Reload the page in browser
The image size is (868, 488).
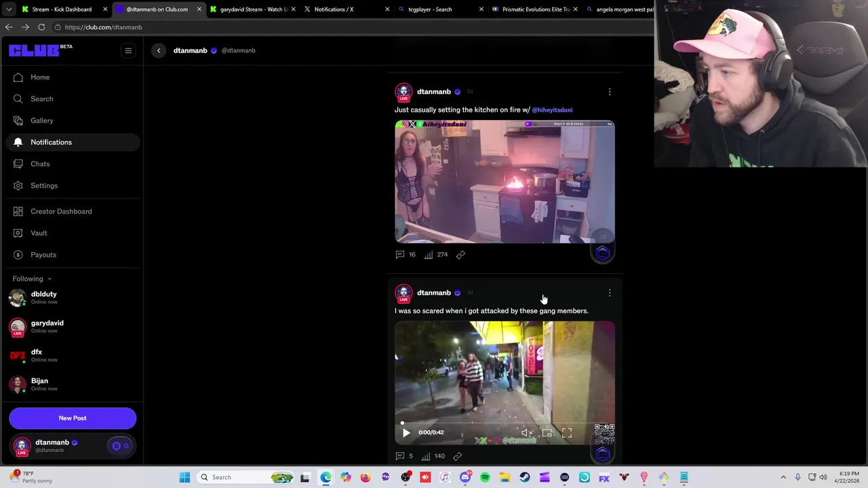click(41, 27)
